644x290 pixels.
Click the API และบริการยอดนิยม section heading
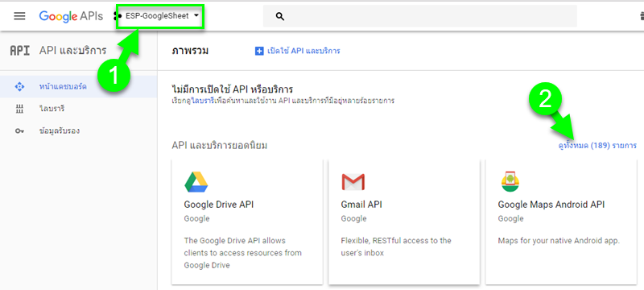(220, 146)
